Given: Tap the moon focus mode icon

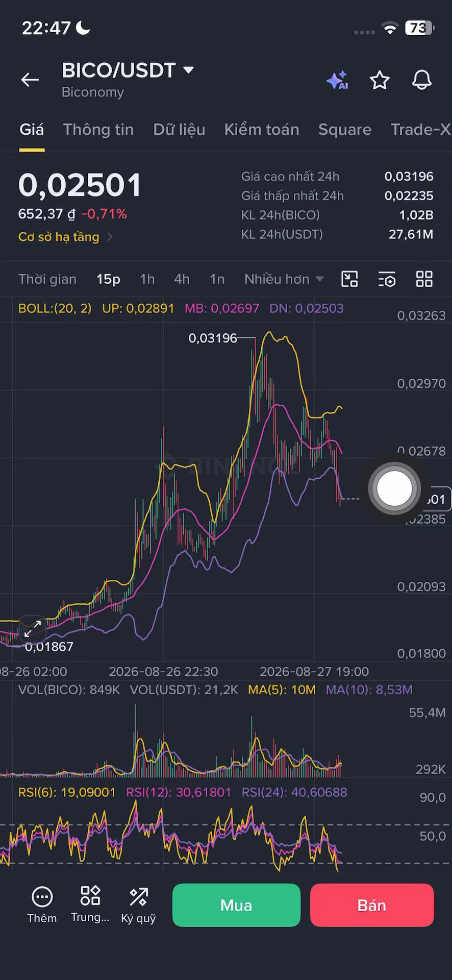Looking at the screenshot, I should click(83, 28).
